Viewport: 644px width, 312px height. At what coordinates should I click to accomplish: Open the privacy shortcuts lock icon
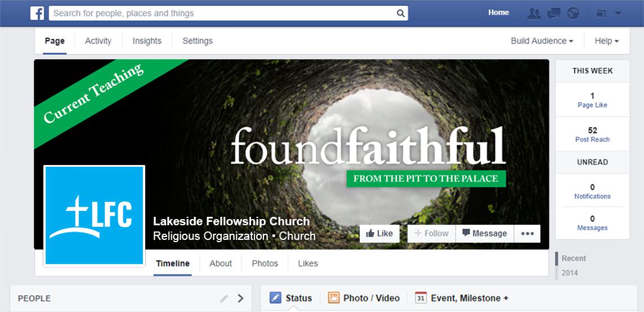coord(602,13)
